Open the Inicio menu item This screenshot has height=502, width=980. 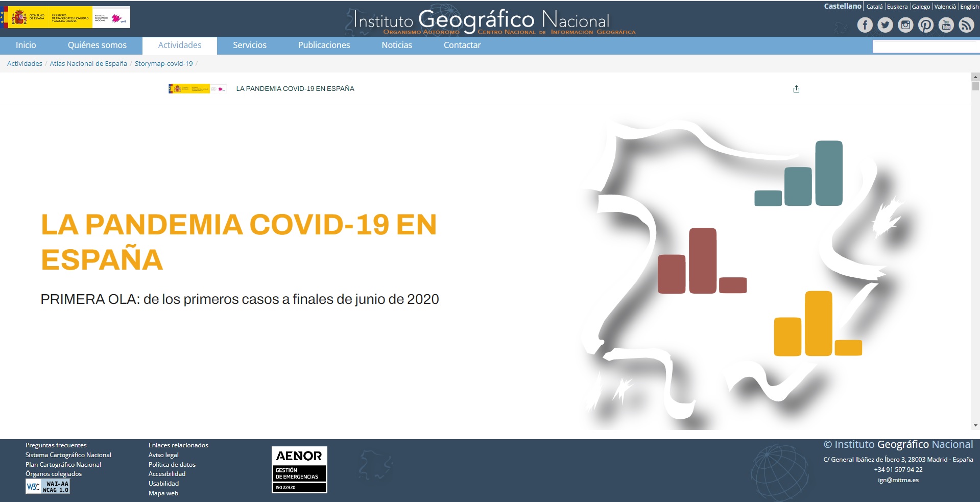(x=26, y=45)
